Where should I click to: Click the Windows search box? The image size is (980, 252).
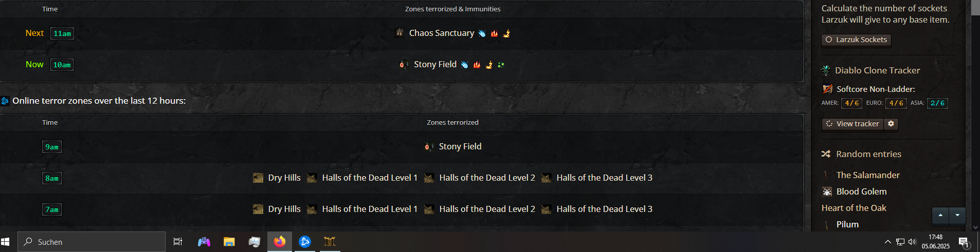pyautogui.click(x=92, y=242)
